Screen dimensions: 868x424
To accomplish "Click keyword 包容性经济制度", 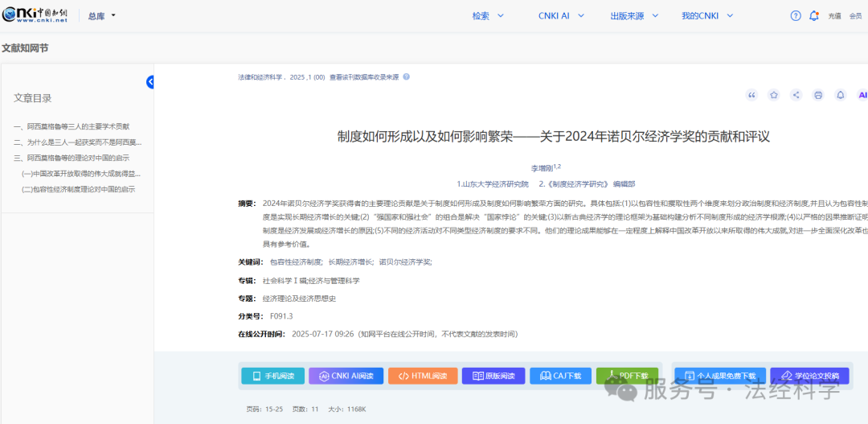I will point(296,262).
